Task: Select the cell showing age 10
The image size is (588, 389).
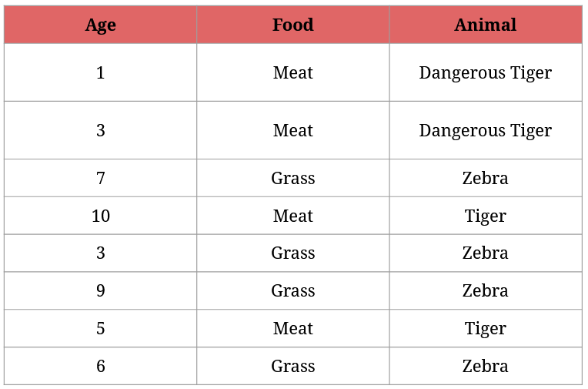Action: pyautogui.click(x=100, y=216)
